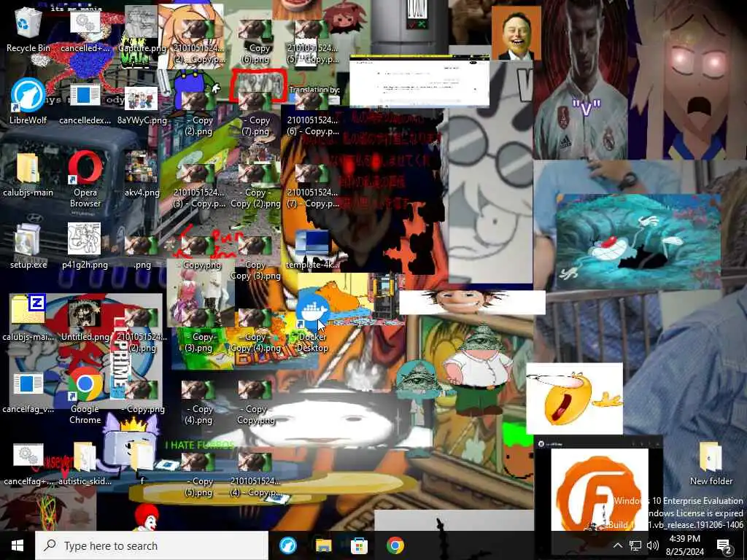
Task: Open LibreWolf from the taskbar
Action: pyautogui.click(x=287, y=545)
